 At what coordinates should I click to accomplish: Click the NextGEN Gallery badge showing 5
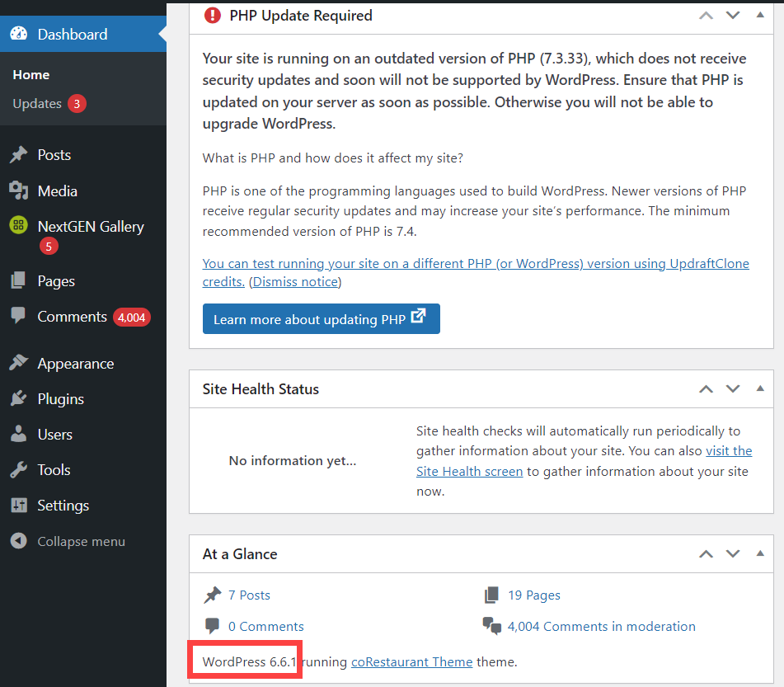click(x=49, y=246)
